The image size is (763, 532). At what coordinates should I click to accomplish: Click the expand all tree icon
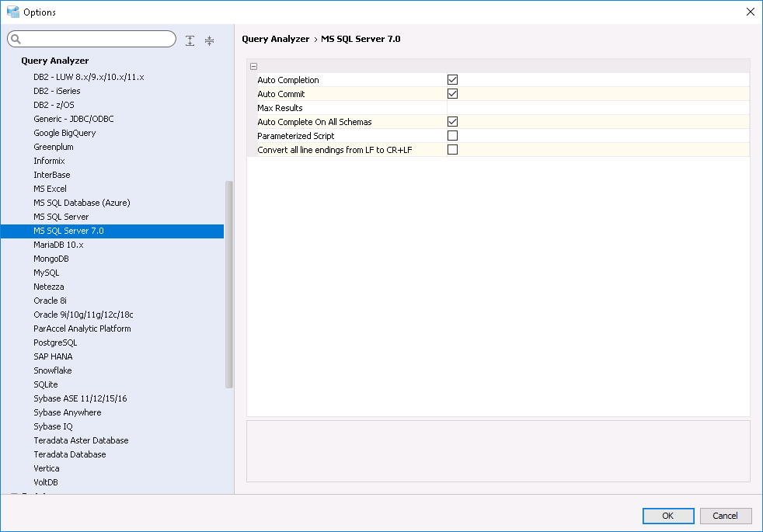(x=190, y=40)
